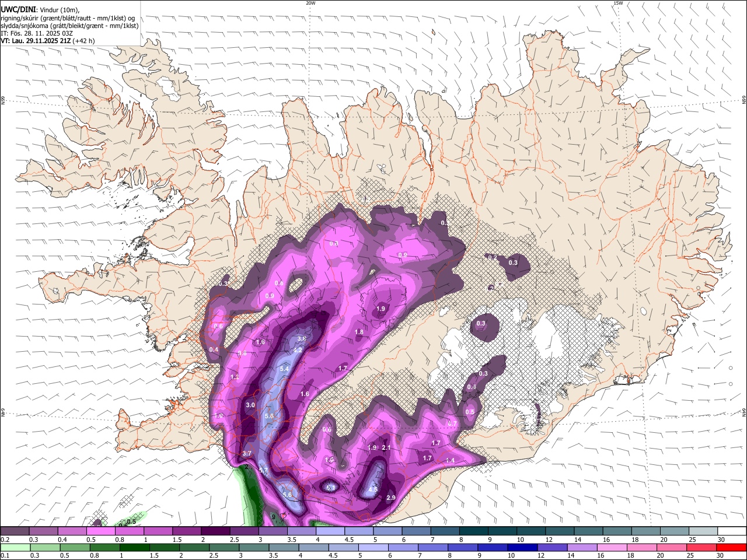Click the 'slydda/snjókoma' legend description line
The height and width of the screenshot is (560, 747).
tap(69, 26)
